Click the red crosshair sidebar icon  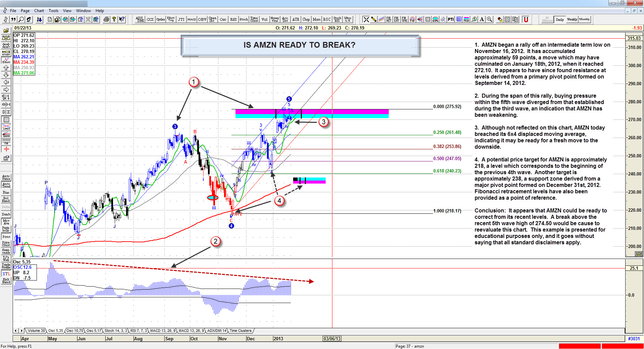[6, 149]
